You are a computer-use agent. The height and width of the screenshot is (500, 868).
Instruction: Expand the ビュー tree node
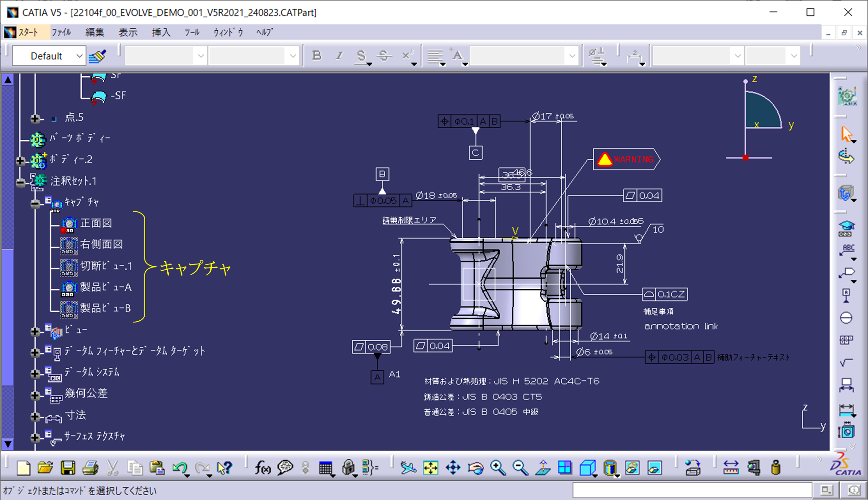36,331
